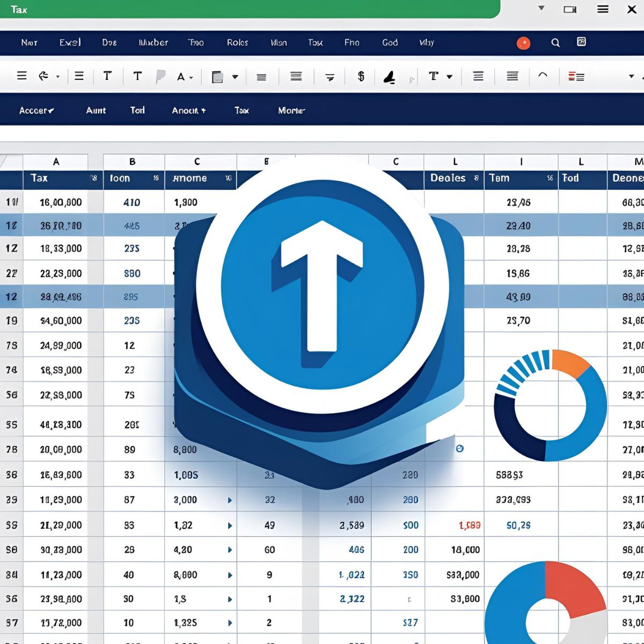This screenshot has height=644, width=644.
Task: Open the dropdown arrow next to back arrow
Action: pos(58,77)
